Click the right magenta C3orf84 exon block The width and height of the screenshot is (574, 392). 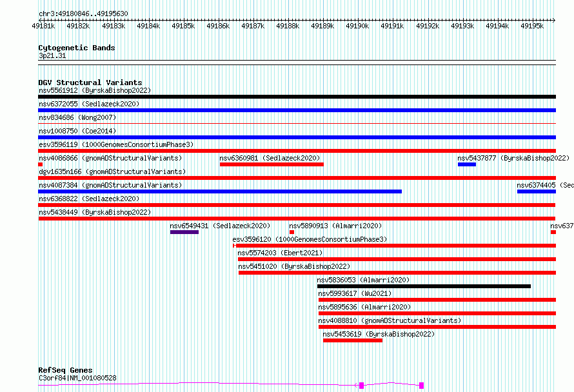[421, 386]
